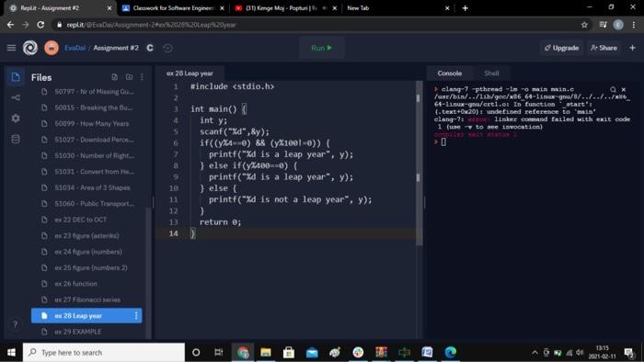
Task: Switch to the Console tab
Action: click(449, 74)
